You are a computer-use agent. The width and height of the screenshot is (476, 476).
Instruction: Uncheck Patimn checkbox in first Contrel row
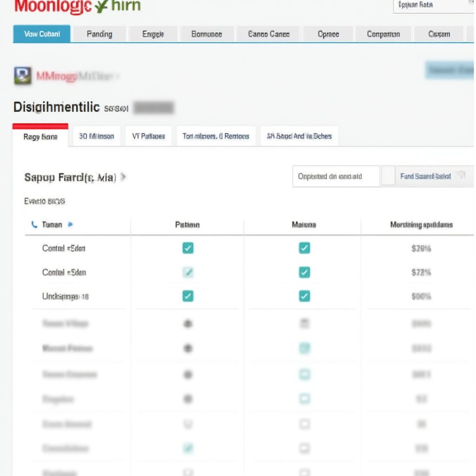(x=188, y=248)
